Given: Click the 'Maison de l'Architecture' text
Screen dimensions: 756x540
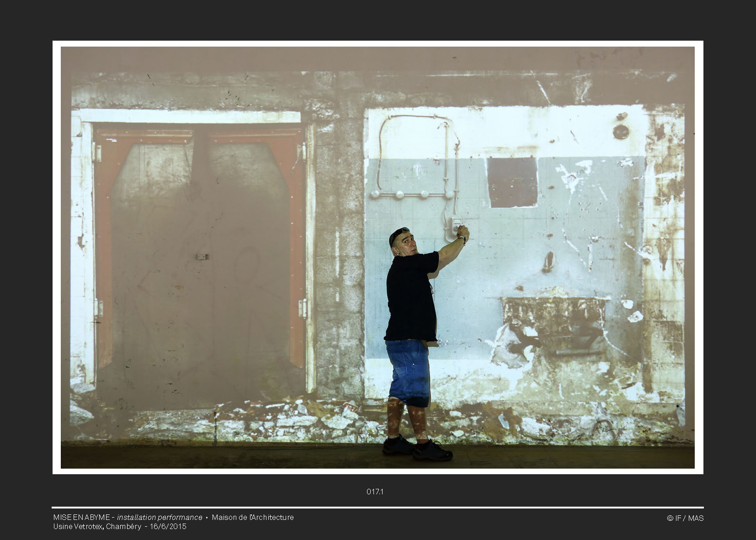Looking at the screenshot, I should pyautogui.click(x=252, y=517).
